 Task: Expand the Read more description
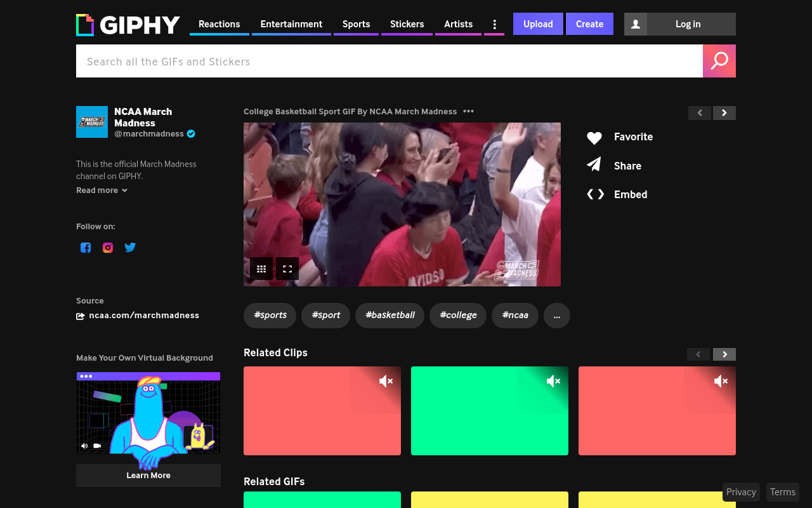click(101, 190)
